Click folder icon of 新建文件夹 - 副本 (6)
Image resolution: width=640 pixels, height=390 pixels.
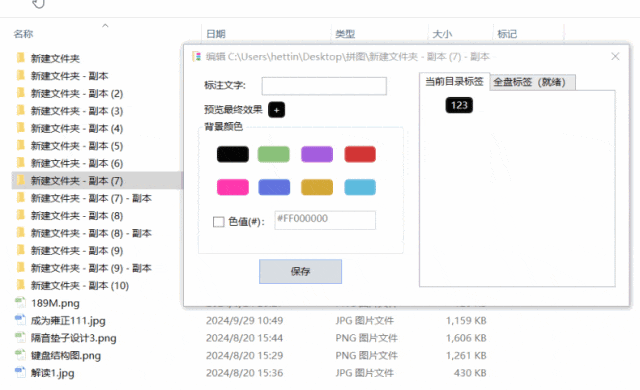[20, 163]
